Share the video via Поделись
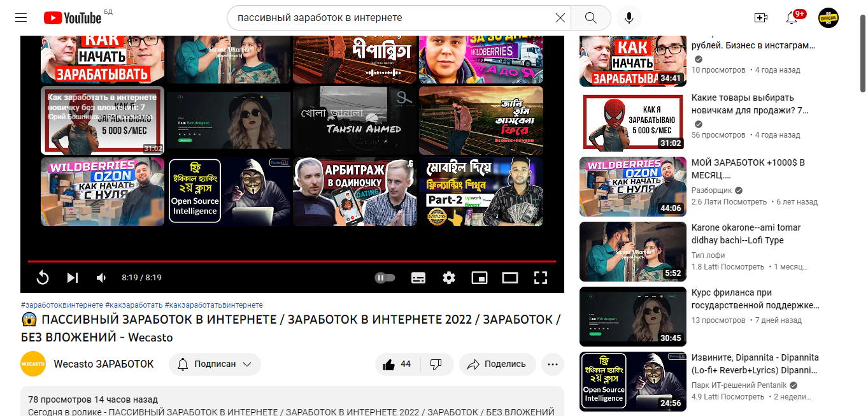The image size is (868, 416). [x=497, y=364]
